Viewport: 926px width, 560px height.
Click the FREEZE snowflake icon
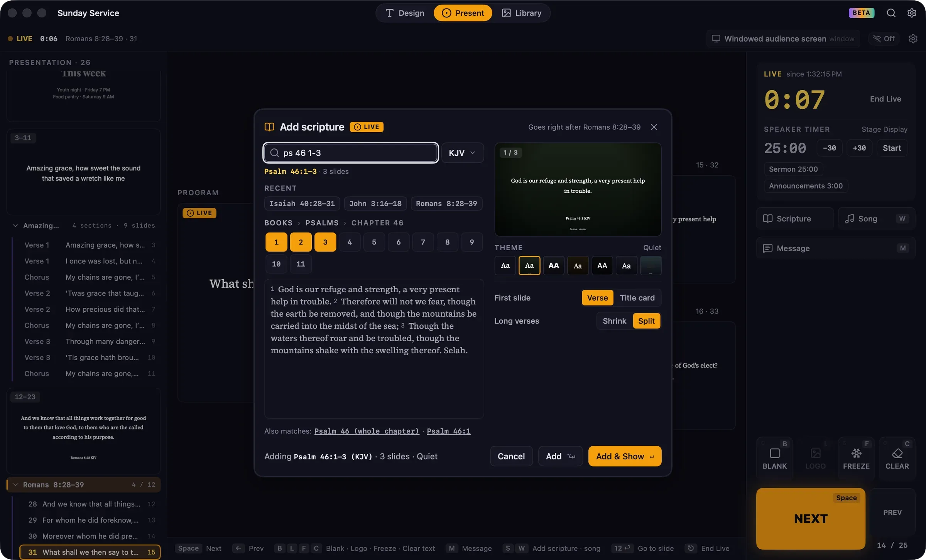tap(856, 453)
